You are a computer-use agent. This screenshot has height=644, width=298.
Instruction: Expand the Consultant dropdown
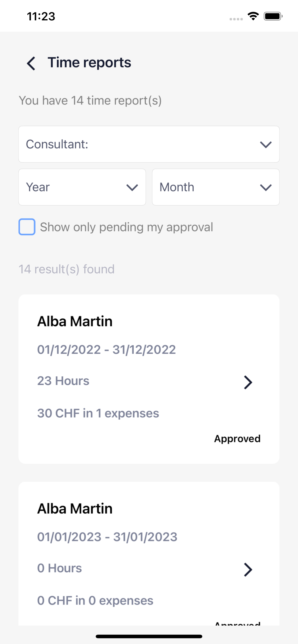(x=149, y=144)
